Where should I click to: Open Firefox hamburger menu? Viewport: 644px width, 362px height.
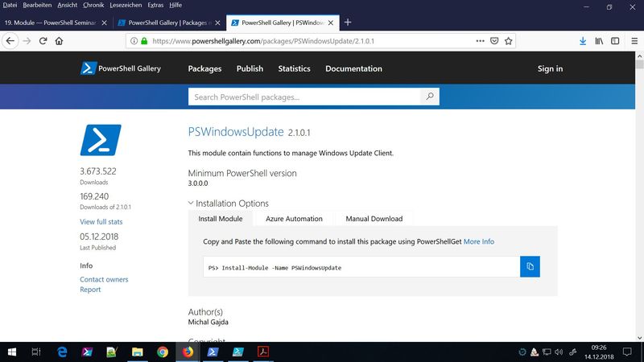[x=634, y=41]
